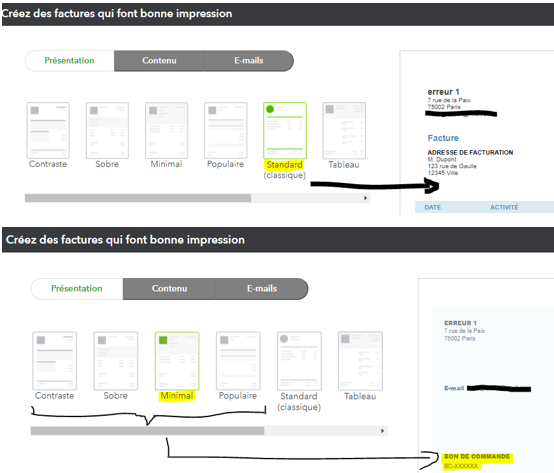554x473 pixels.
Task: Click the Présentation tab in the top panel
Action: pyautogui.click(x=70, y=61)
